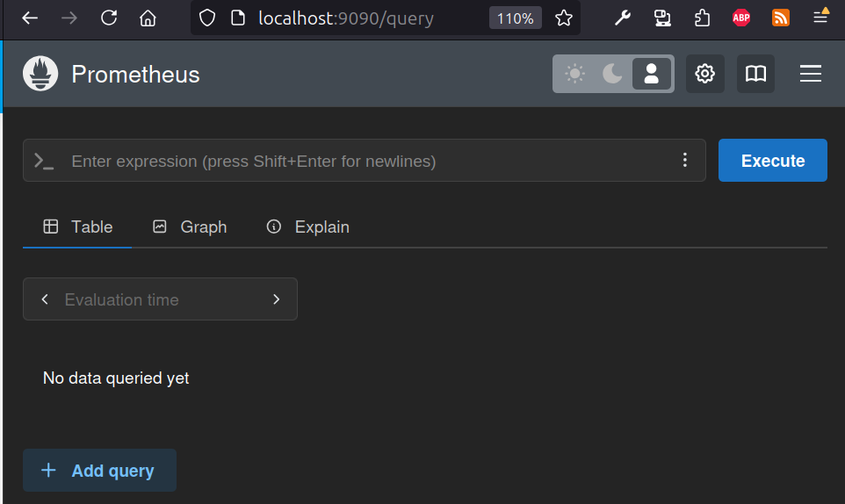Step evaluation time forward with right chevron
Viewport: 845px width, 504px height.
point(277,299)
